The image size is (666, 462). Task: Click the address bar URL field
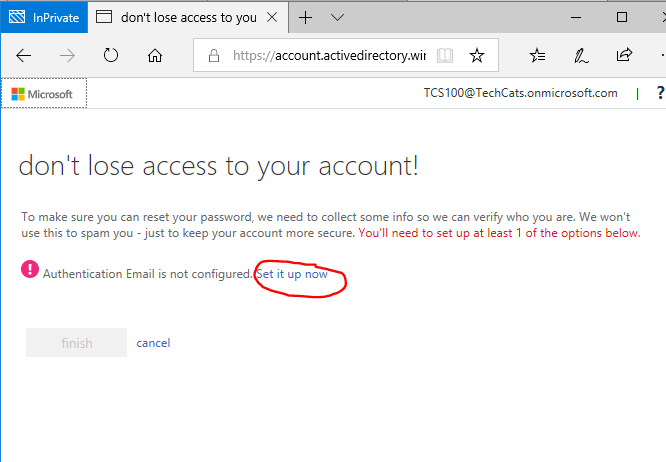tap(329, 55)
